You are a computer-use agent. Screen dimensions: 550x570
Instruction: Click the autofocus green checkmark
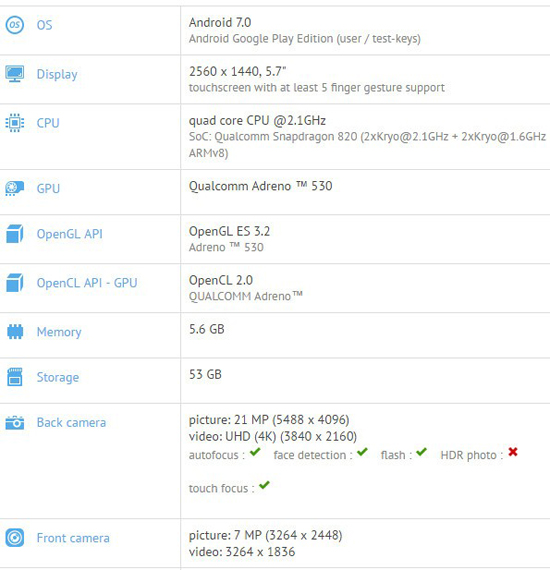coord(255,452)
